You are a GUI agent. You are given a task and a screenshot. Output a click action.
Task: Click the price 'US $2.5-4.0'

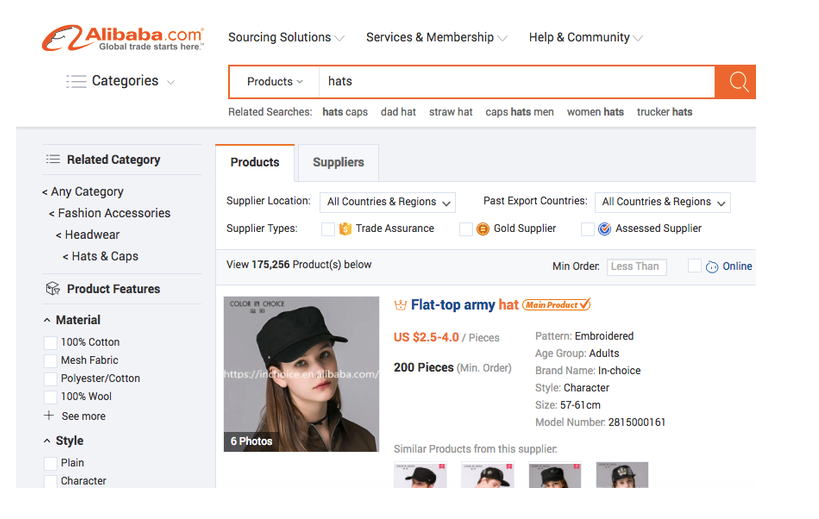(426, 337)
